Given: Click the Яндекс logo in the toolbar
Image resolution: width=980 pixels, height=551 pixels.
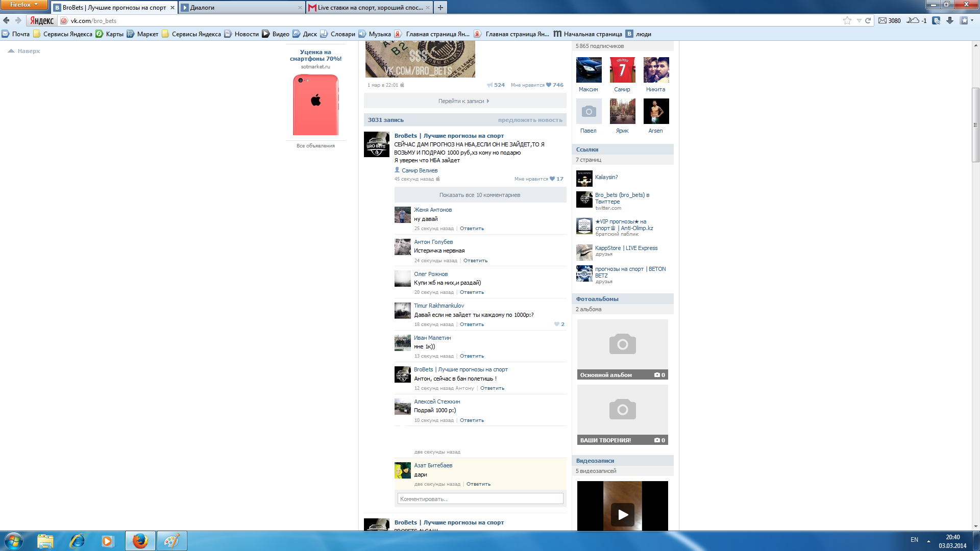Looking at the screenshot, I should pyautogui.click(x=42, y=20).
